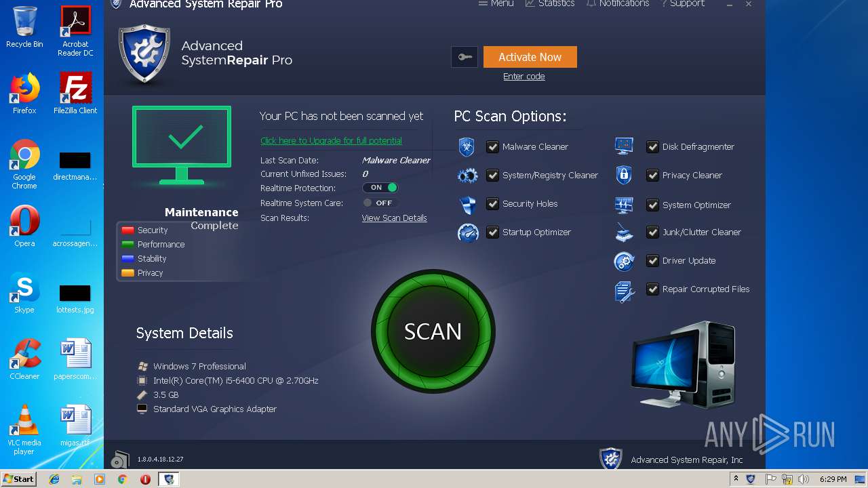Click the green monitor checkmark status icon

(x=182, y=144)
